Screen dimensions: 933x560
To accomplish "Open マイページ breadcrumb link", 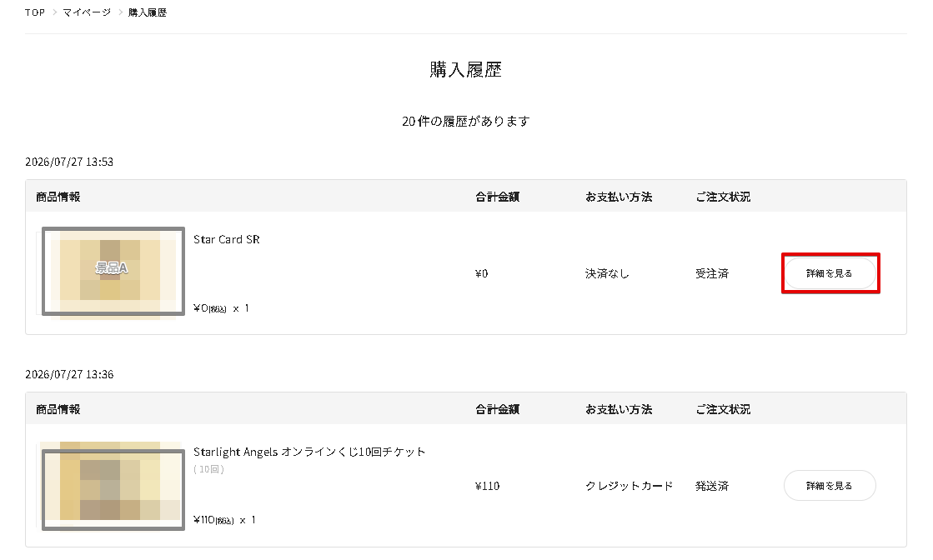I will (87, 12).
